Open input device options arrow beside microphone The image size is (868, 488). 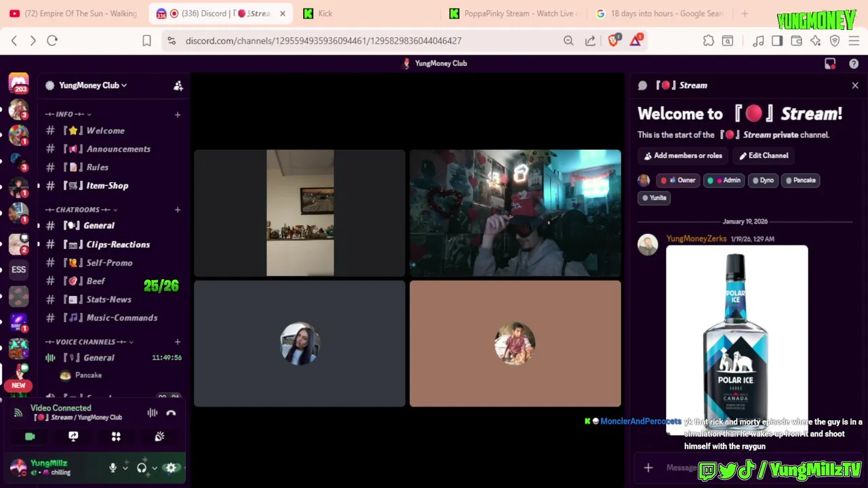tap(125, 468)
